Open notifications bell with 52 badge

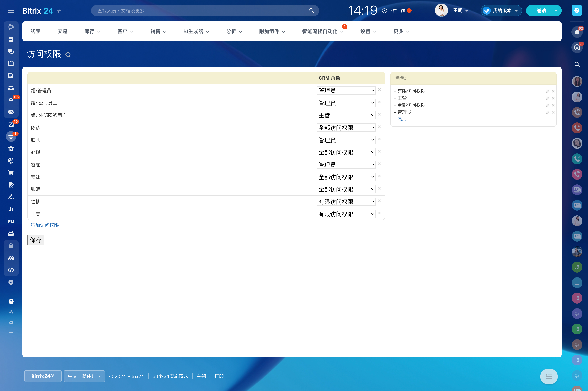coord(577,32)
